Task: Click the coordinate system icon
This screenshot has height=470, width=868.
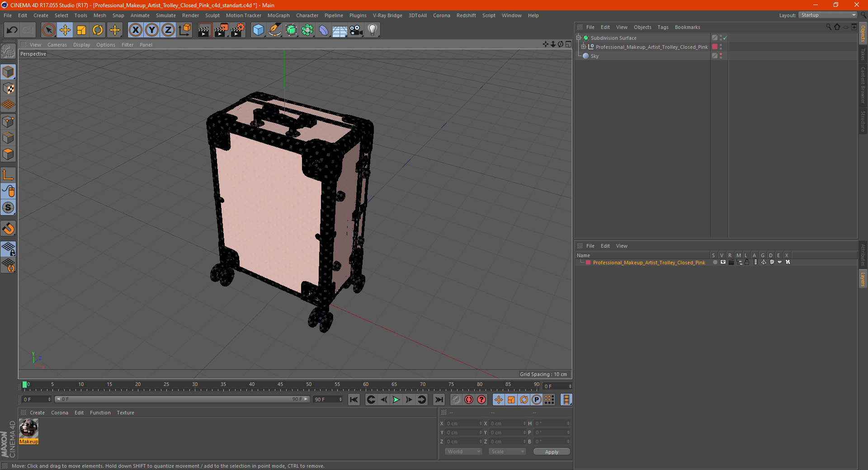Action: tap(184, 30)
